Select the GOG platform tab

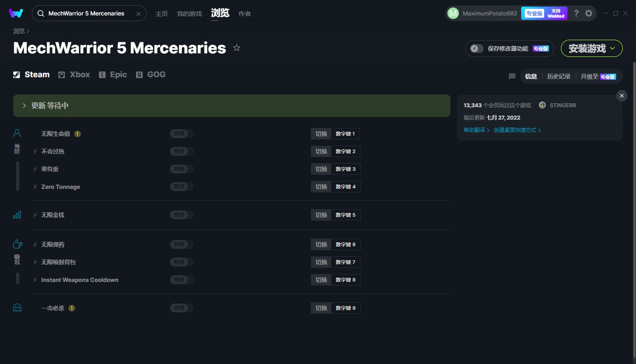[151, 75]
